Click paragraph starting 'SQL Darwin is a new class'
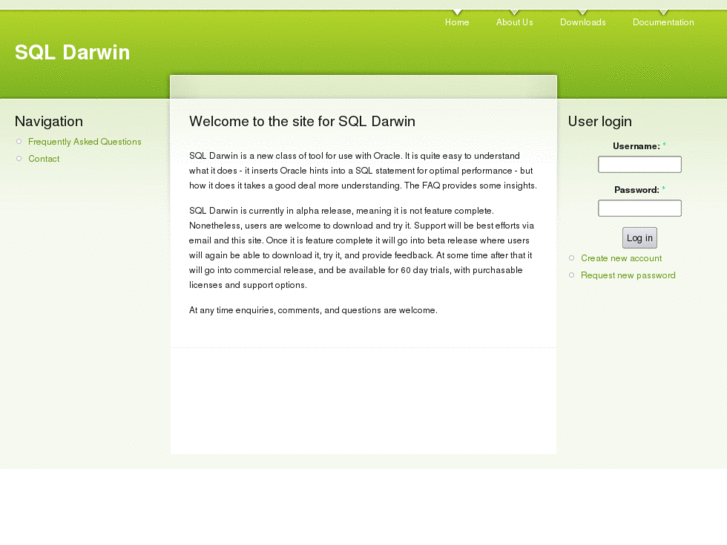This screenshot has width=727, height=545. [x=363, y=171]
